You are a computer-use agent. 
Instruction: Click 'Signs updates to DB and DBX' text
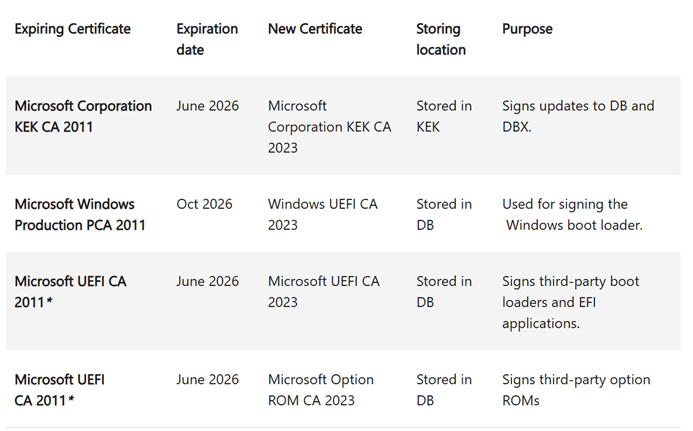point(578,116)
